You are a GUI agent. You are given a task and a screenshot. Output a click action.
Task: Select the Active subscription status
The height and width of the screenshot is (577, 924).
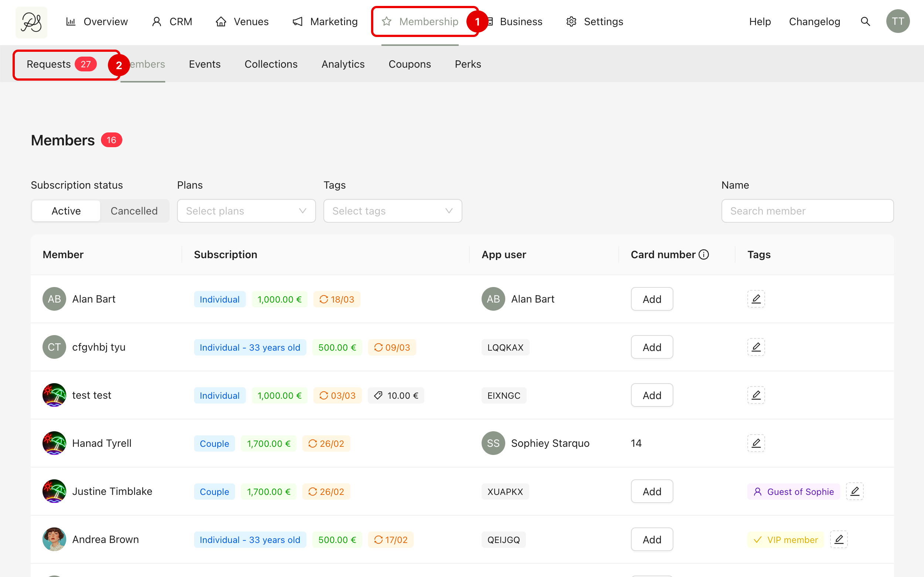click(66, 211)
